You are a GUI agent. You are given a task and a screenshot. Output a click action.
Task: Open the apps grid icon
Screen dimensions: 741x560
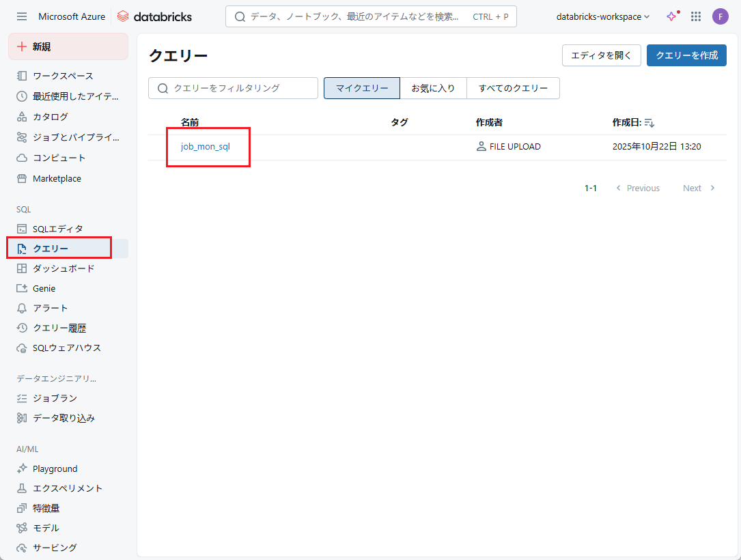pyautogui.click(x=696, y=16)
